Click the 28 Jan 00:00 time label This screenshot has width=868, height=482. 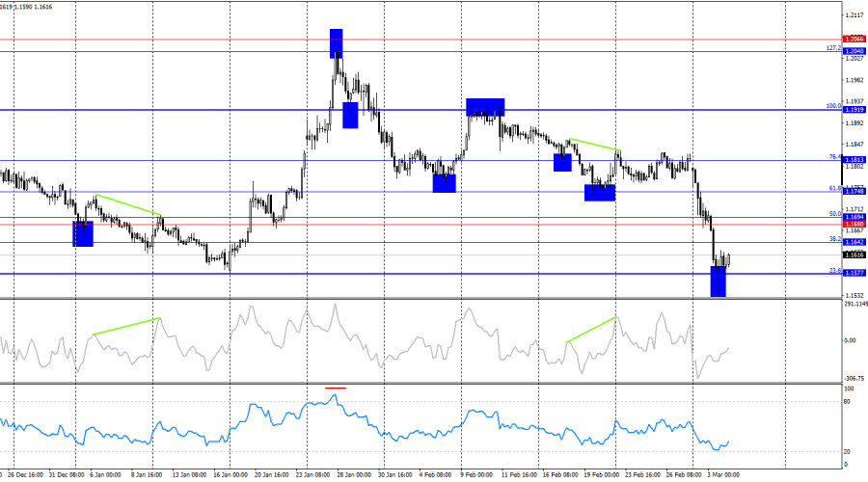[354, 475]
